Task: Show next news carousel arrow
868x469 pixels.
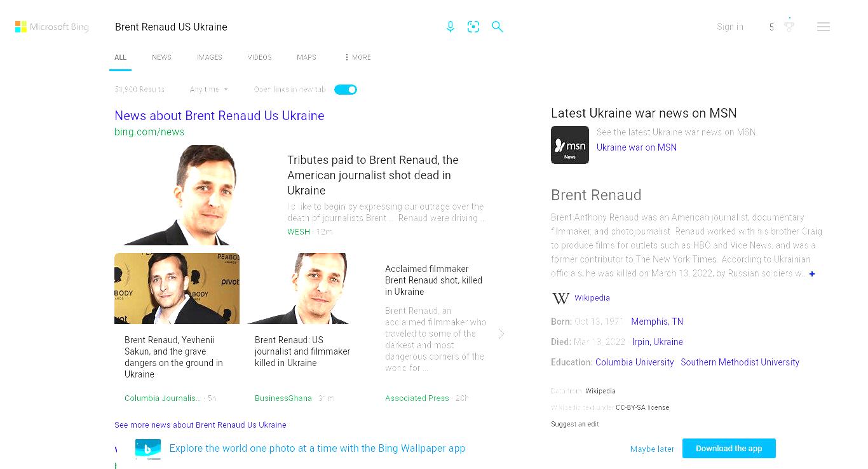Action: tap(501, 334)
